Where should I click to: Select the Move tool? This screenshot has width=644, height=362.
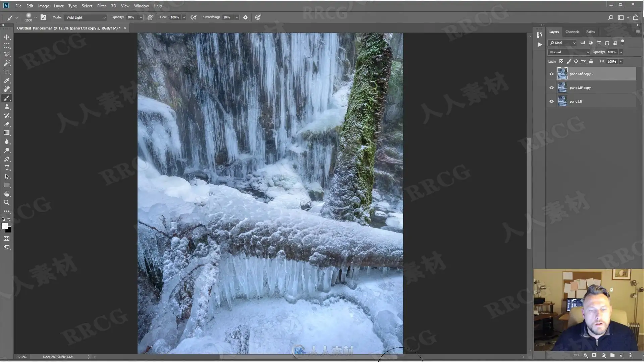(x=7, y=37)
